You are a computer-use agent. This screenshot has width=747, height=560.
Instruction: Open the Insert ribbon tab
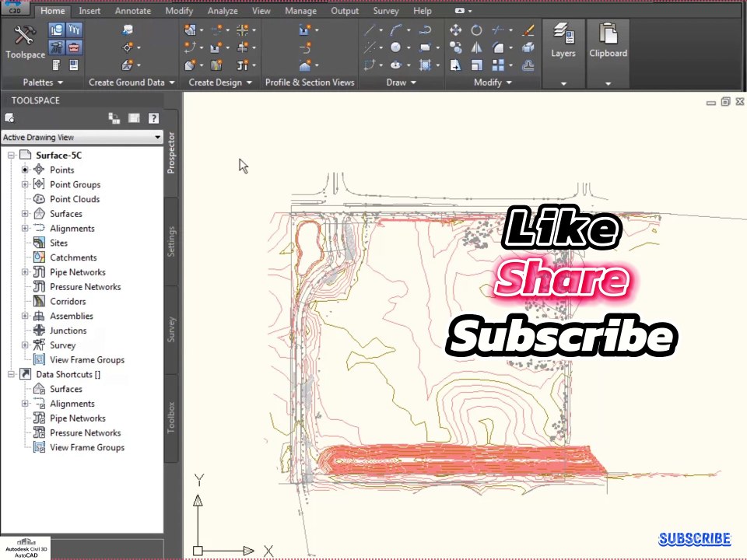89,10
